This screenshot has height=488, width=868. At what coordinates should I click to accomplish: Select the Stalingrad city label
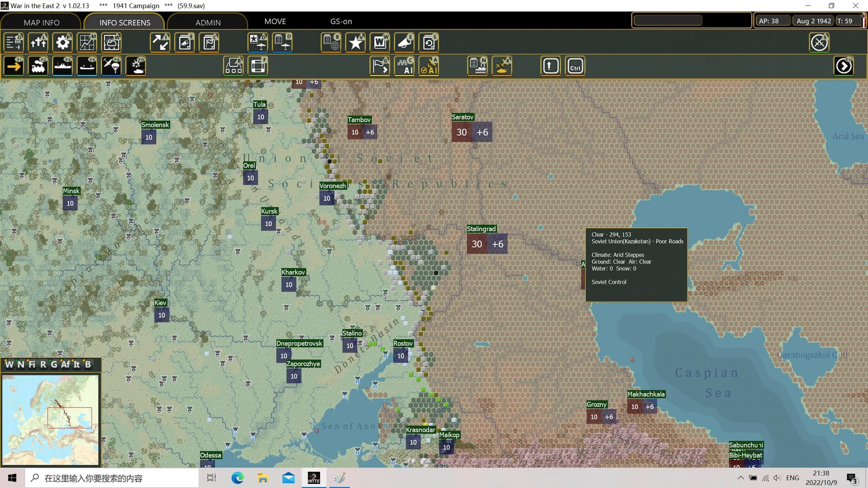(x=481, y=229)
